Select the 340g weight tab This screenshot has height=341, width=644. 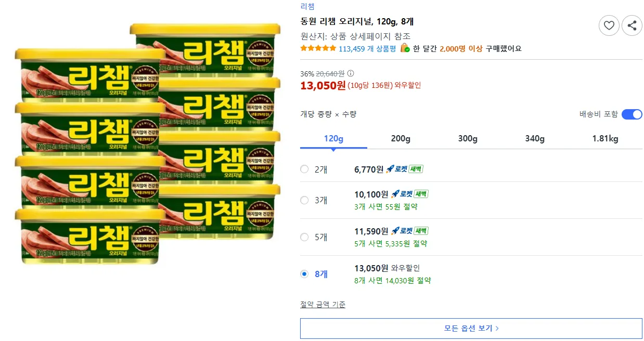click(x=535, y=139)
